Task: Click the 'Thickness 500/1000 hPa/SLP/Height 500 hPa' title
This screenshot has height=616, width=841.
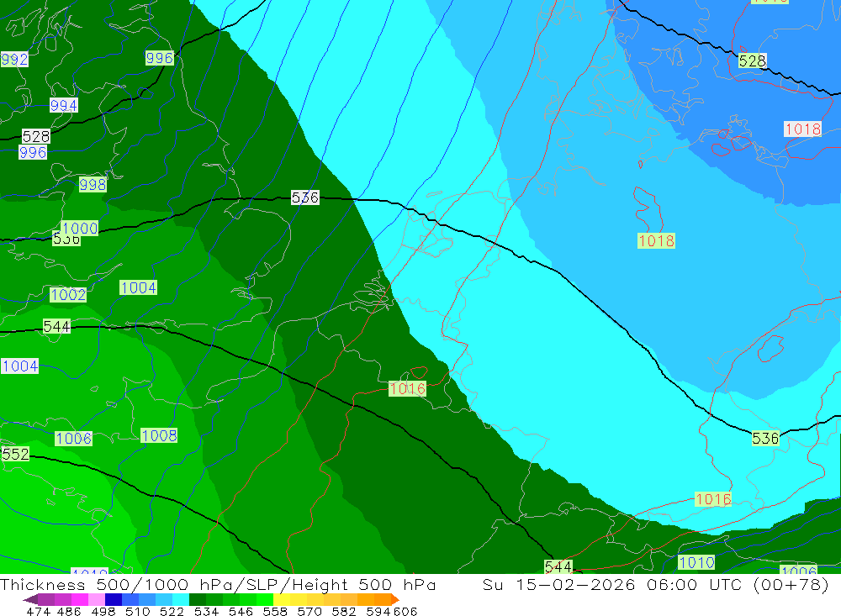Action: coord(218,584)
